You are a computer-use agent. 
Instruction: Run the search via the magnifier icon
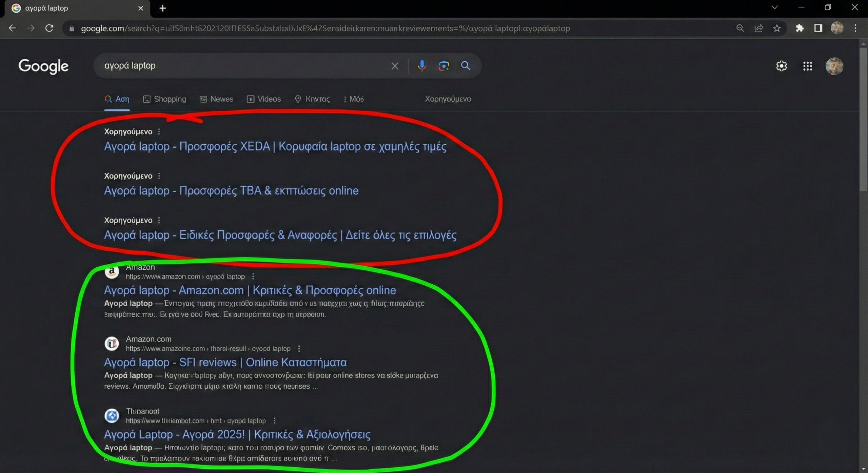[x=466, y=66]
